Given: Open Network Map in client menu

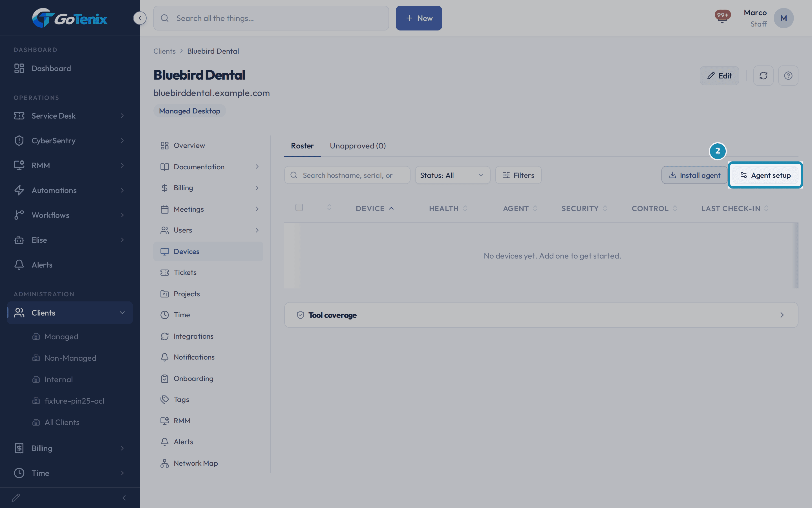Looking at the screenshot, I should point(208,463).
